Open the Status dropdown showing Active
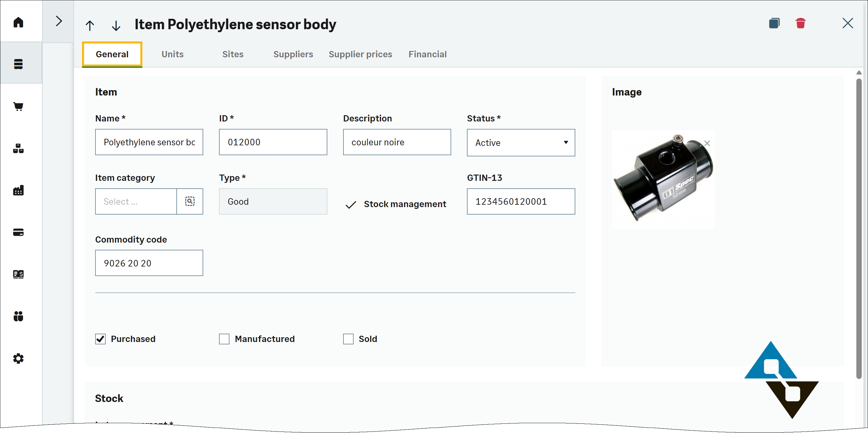 521,143
